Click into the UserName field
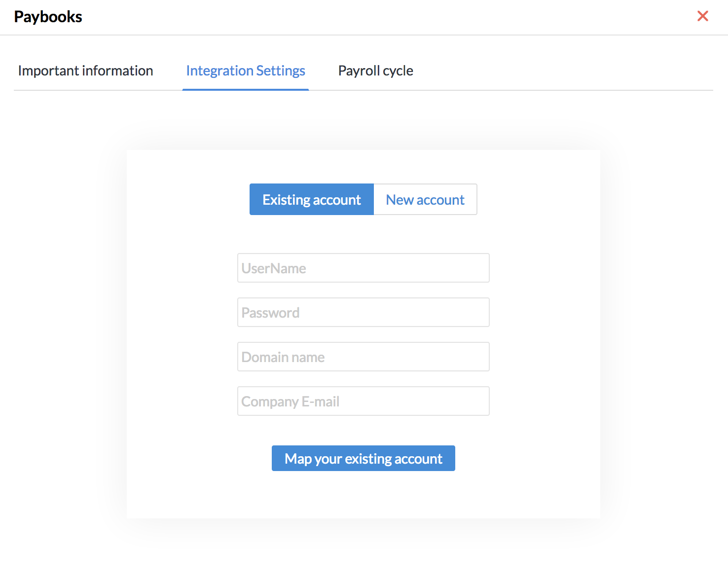 click(363, 268)
